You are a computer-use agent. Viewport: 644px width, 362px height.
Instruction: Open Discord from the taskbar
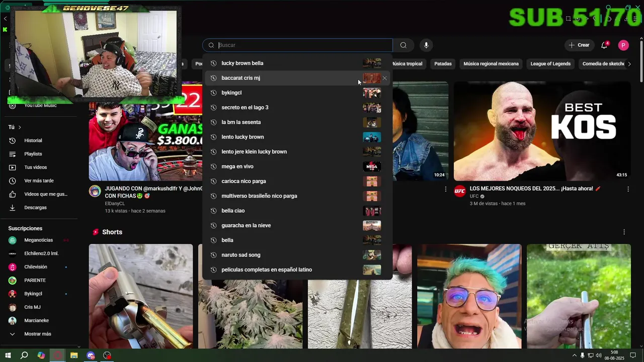click(91, 355)
